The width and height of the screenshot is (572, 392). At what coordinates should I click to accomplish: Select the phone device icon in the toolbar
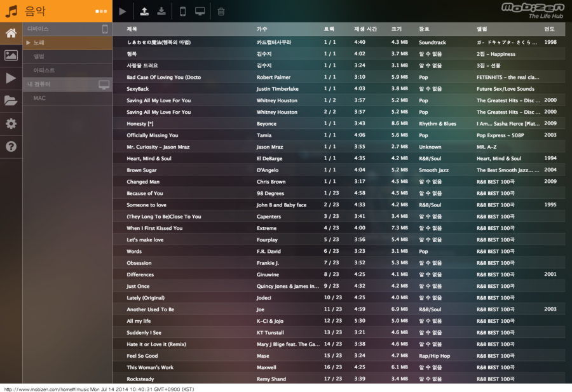(x=183, y=11)
